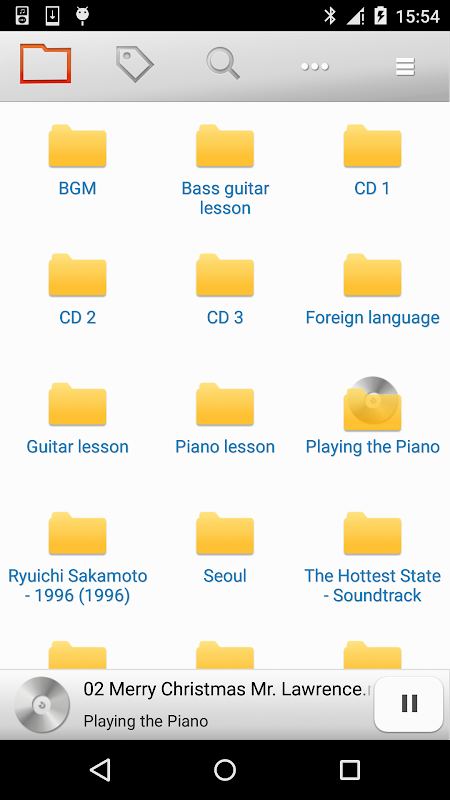Browse the Piano lesson folder

[x=225, y=418]
